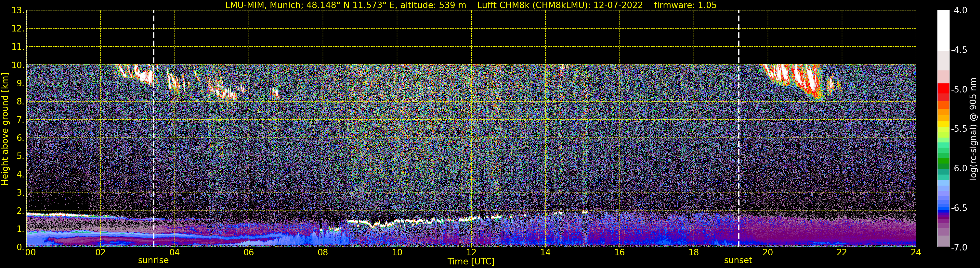This screenshot has height=268, width=980.
Task: Click the colorbar tick label '-4.0'
Action: pyautogui.click(x=959, y=11)
